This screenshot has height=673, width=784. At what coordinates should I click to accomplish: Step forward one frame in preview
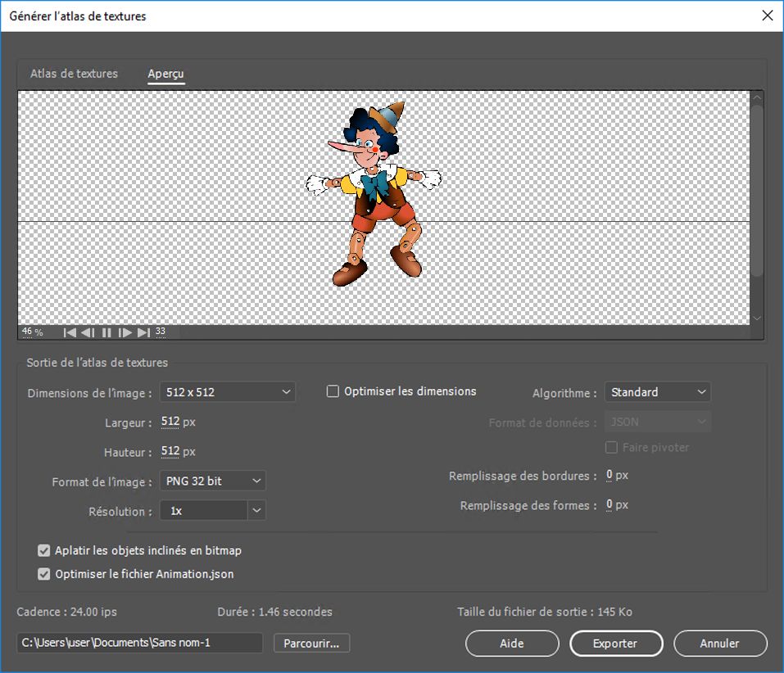click(x=125, y=332)
